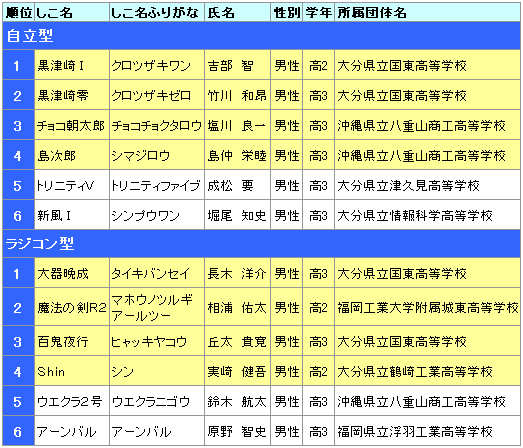Click the furigana クロツザキゼロ

[x=151, y=95]
